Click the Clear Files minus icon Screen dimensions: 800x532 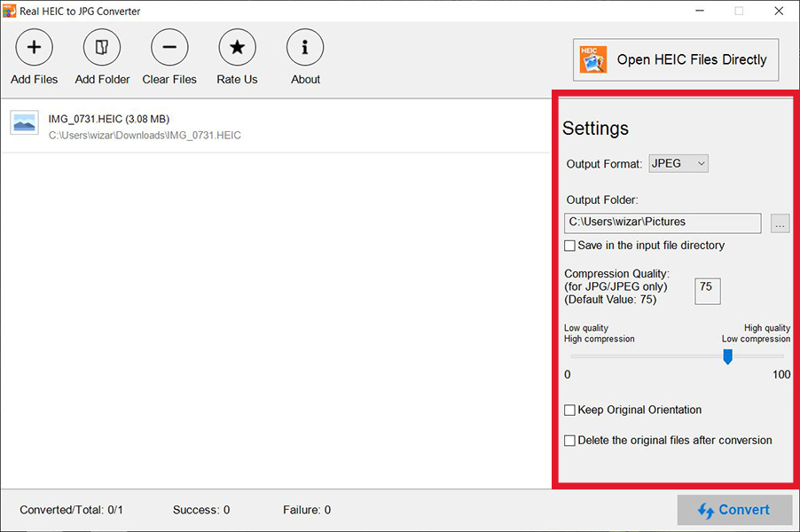click(x=169, y=47)
